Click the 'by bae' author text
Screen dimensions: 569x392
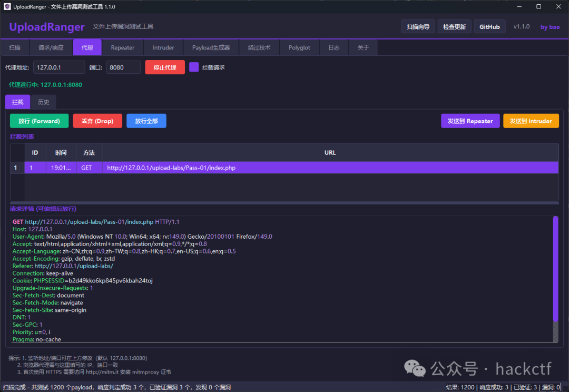pos(550,27)
